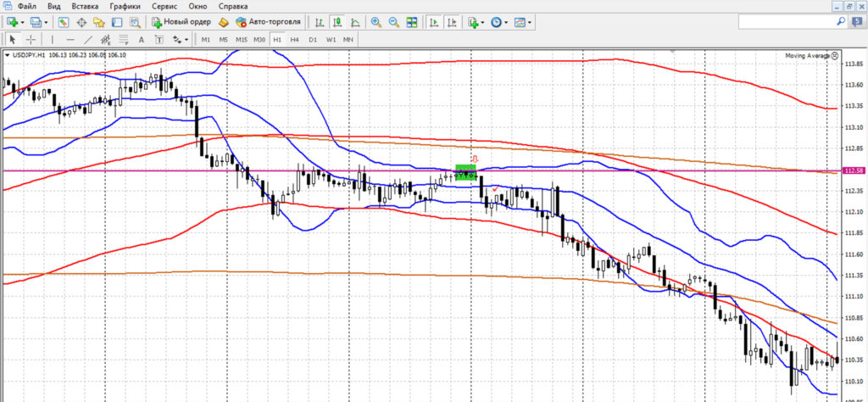This screenshot has width=868, height=402.
Task: Toggle Chart Shift icon
Action: pos(452,22)
